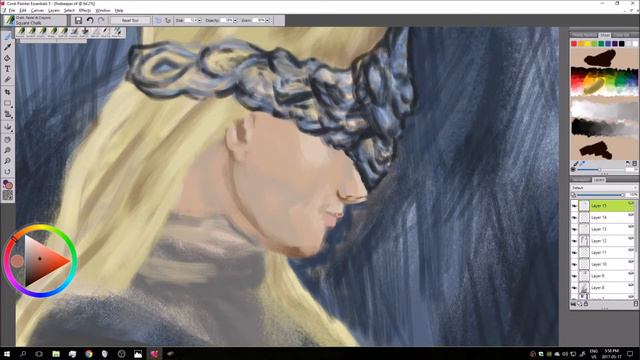Select the Mixer apply color brush tool
Screen dimensions: 640x360
tap(576, 164)
